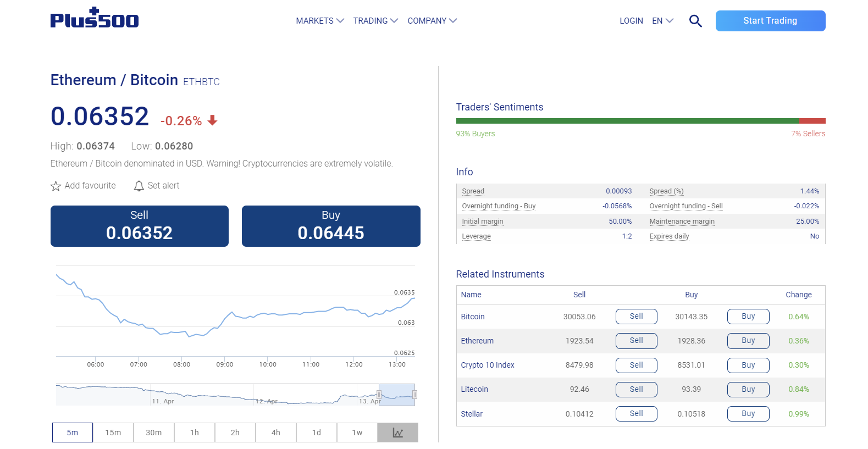Open the Stellar instrument link
The height and width of the screenshot is (449, 868).
point(472,414)
